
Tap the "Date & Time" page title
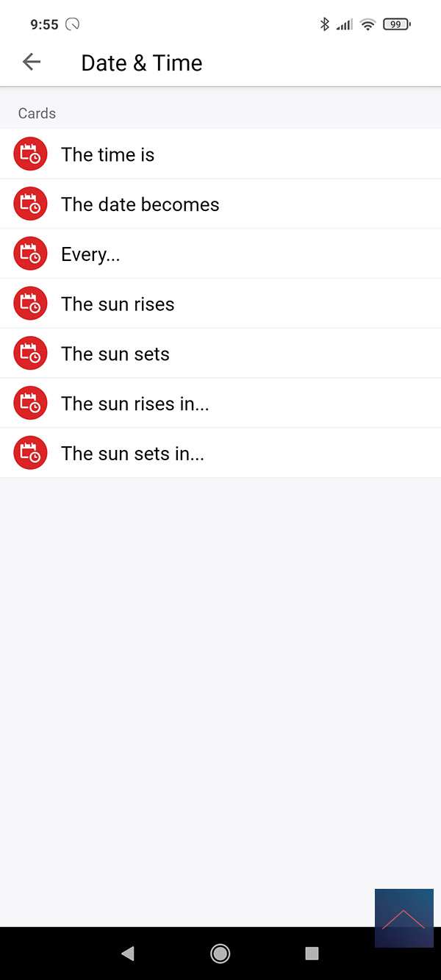pyautogui.click(x=142, y=63)
